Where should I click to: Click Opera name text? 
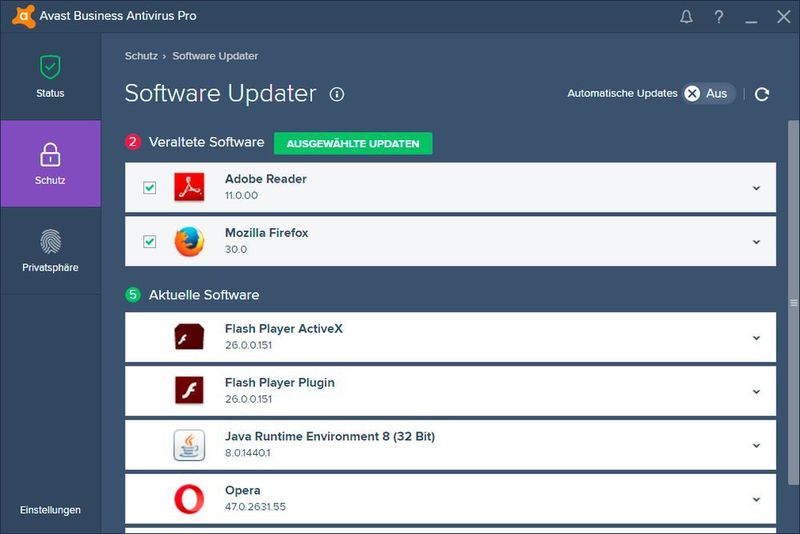point(242,490)
